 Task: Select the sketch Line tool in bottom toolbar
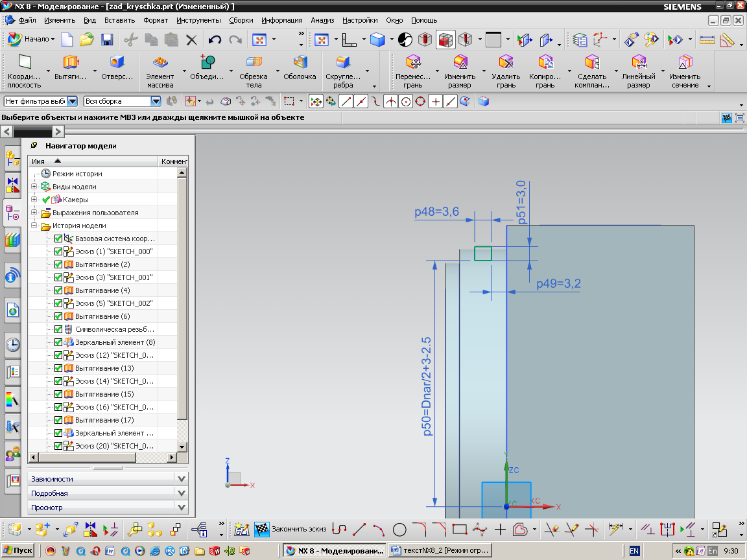[359, 529]
